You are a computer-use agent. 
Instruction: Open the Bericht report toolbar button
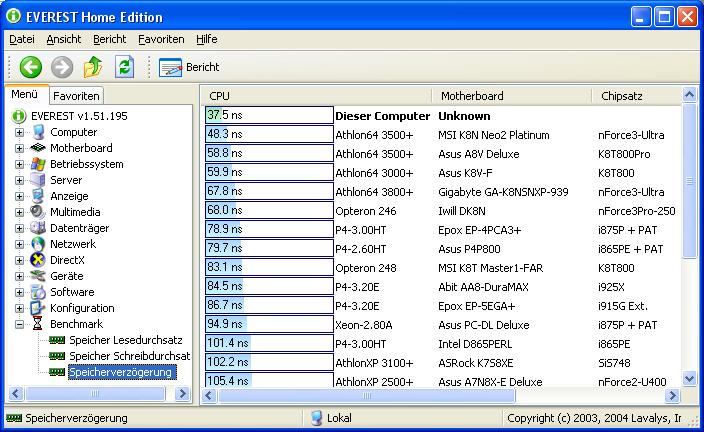tap(189, 67)
